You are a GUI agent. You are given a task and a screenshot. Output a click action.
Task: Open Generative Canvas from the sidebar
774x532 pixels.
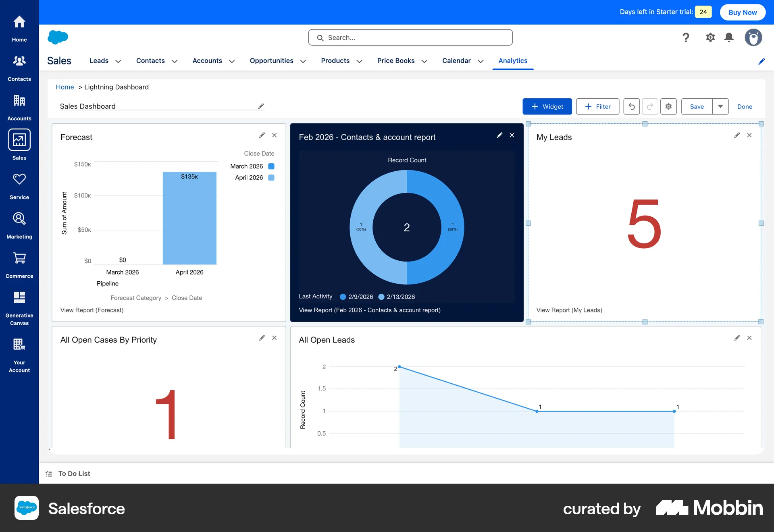click(19, 303)
